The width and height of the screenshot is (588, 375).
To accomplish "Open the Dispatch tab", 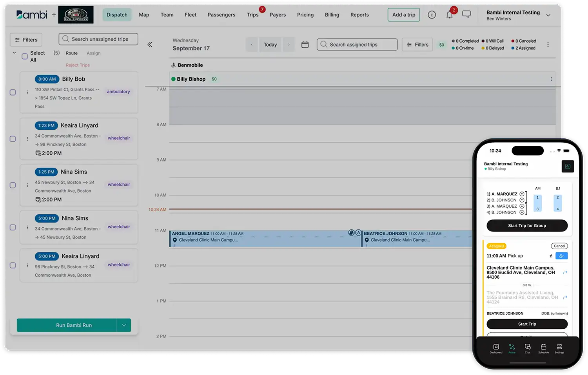I will pos(117,15).
